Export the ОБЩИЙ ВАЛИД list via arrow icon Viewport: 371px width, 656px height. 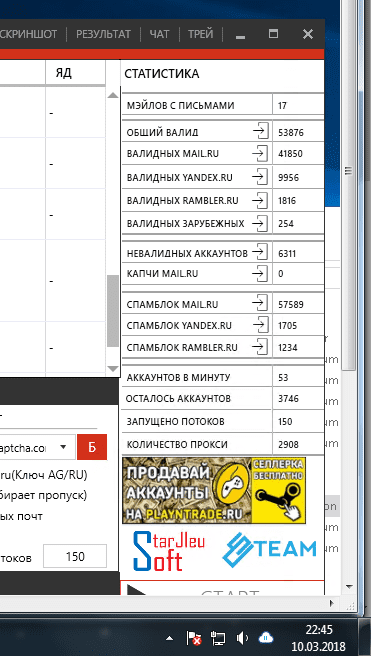point(260,131)
